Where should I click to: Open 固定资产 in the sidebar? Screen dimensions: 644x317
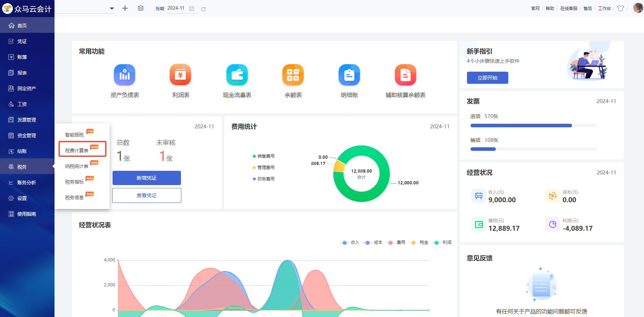[27, 88]
